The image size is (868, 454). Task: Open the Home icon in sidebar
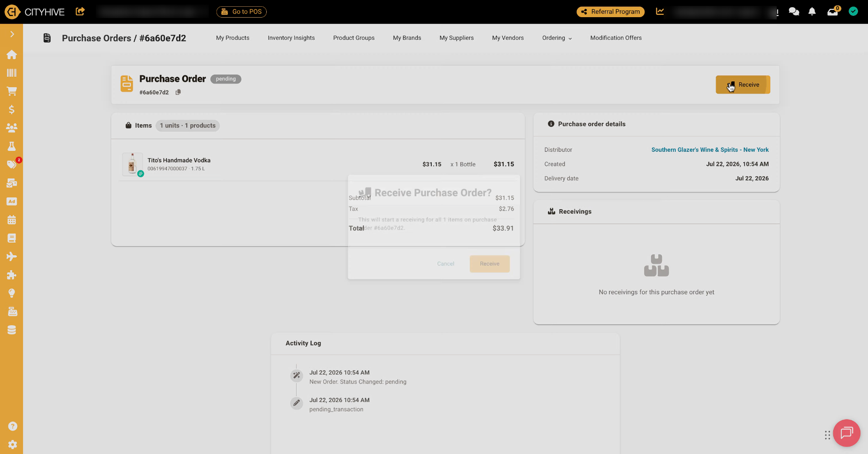coord(12,55)
